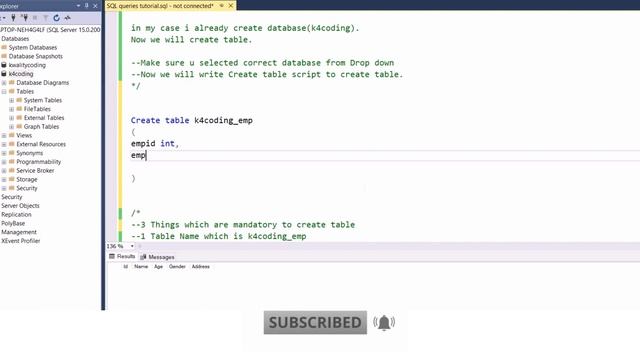Click the Graph Tables folder icon
This screenshot has width=640, height=360.
pyautogui.click(x=19, y=127)
